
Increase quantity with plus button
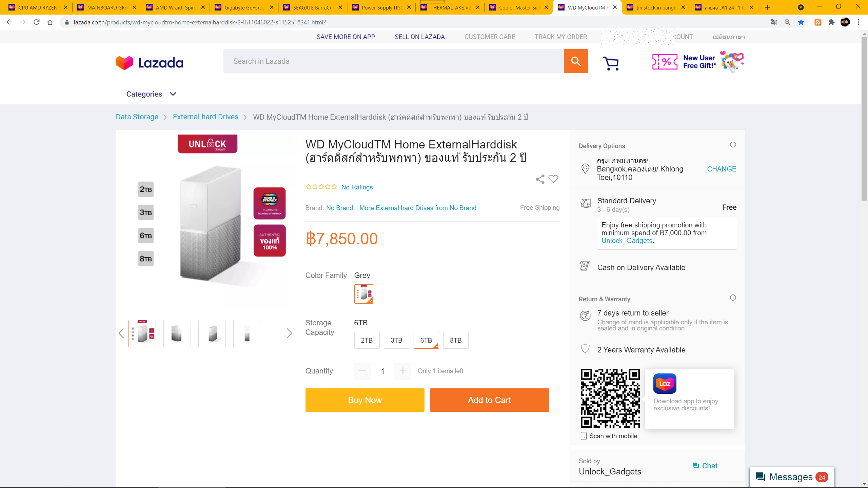[403, 371]
